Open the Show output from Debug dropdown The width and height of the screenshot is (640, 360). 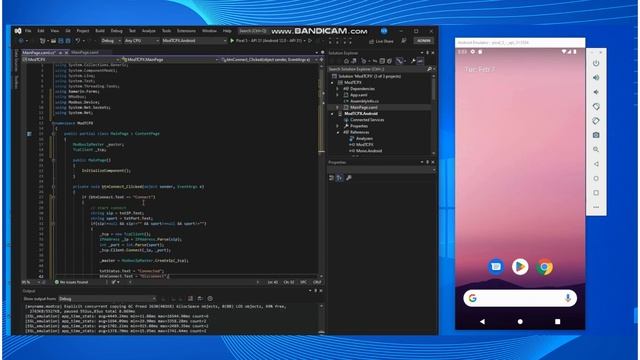pos(107,299)
